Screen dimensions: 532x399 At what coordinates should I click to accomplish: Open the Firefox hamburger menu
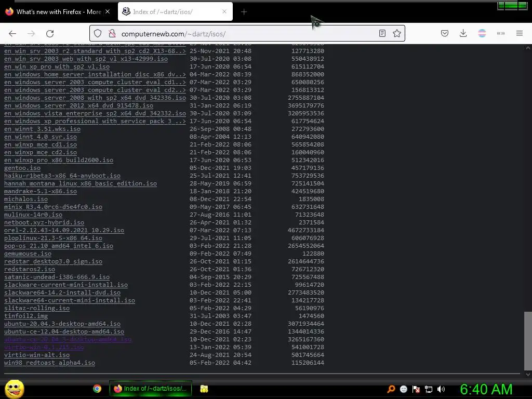[520, 33]
